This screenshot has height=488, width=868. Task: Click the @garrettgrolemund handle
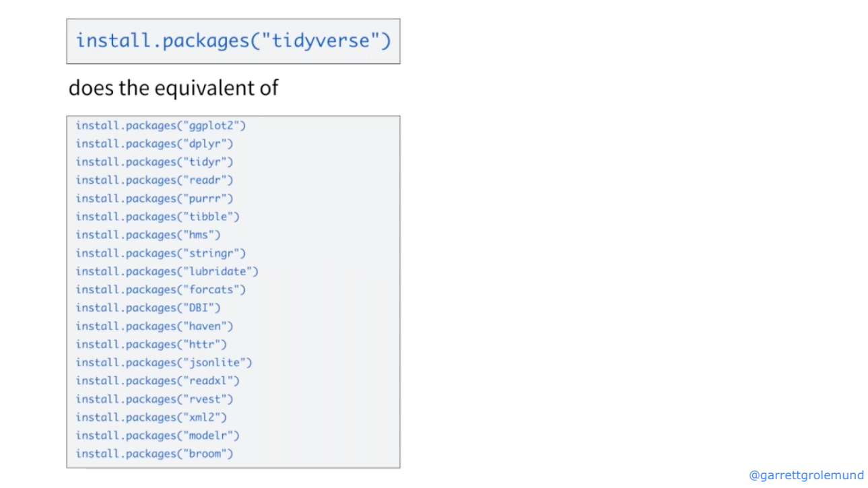[x=806, y=475]
